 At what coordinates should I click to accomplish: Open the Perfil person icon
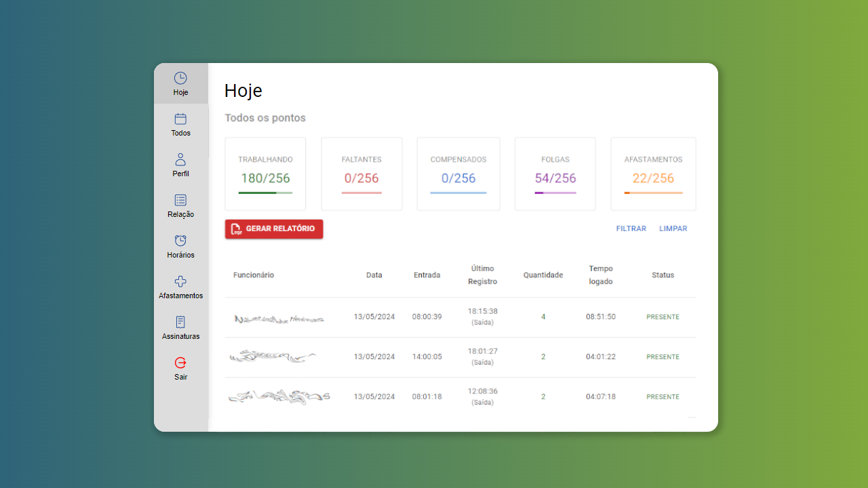180,160
